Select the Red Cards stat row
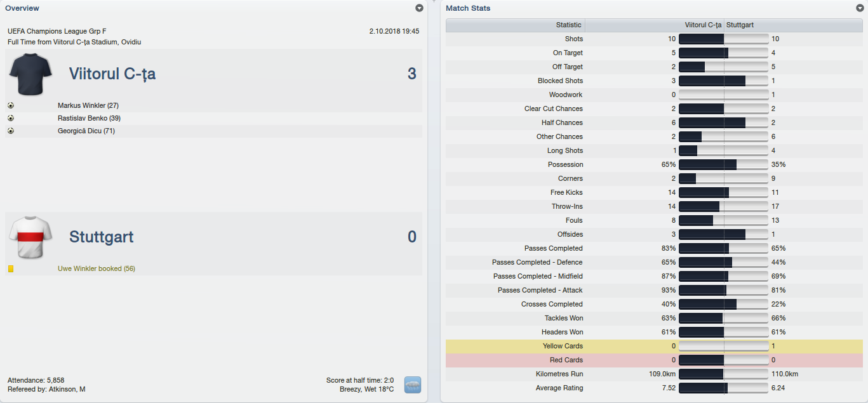868x403 pixels. 654,360
